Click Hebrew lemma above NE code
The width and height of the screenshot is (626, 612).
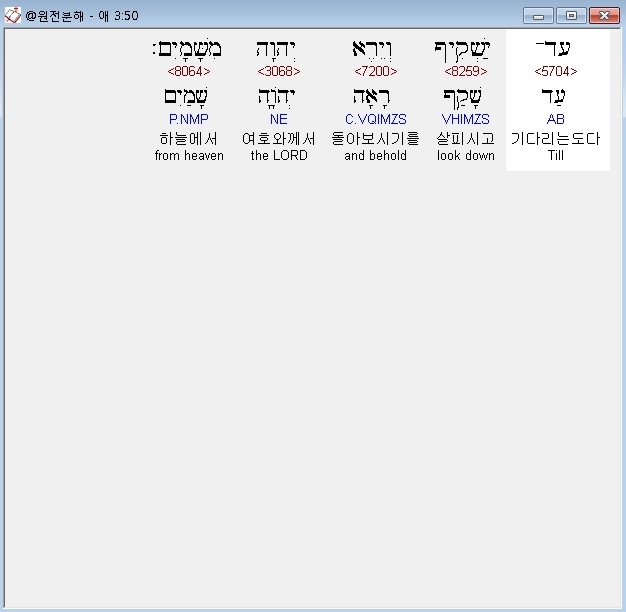coord(276,98)
